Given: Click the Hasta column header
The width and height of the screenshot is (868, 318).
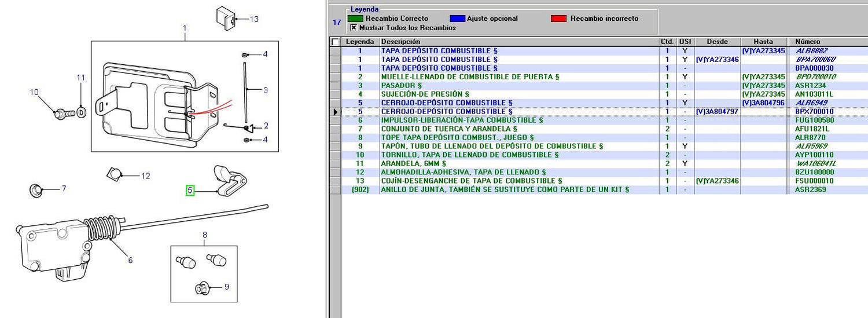Looking at the screenshot, I should click(763, 42).
